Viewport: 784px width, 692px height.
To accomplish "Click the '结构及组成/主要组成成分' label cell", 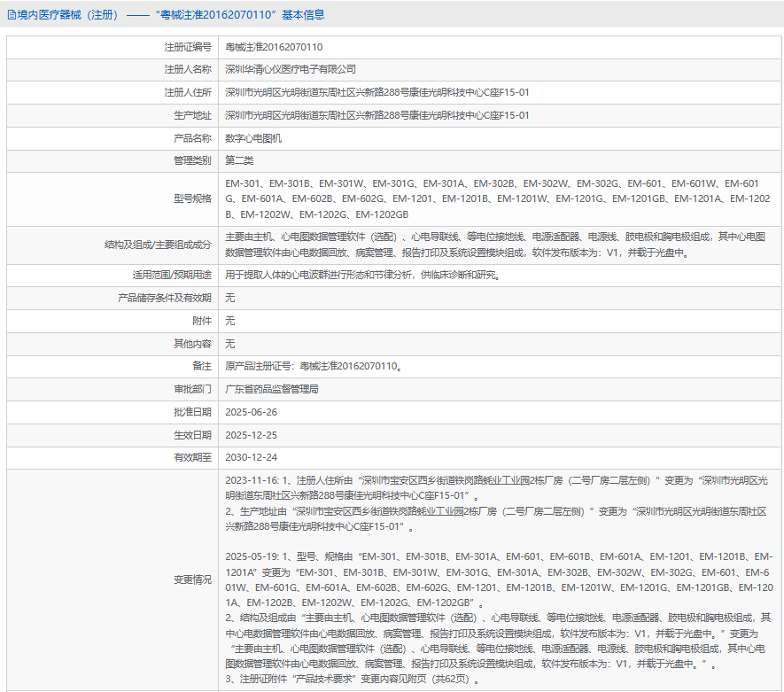I will click(113, 245).
